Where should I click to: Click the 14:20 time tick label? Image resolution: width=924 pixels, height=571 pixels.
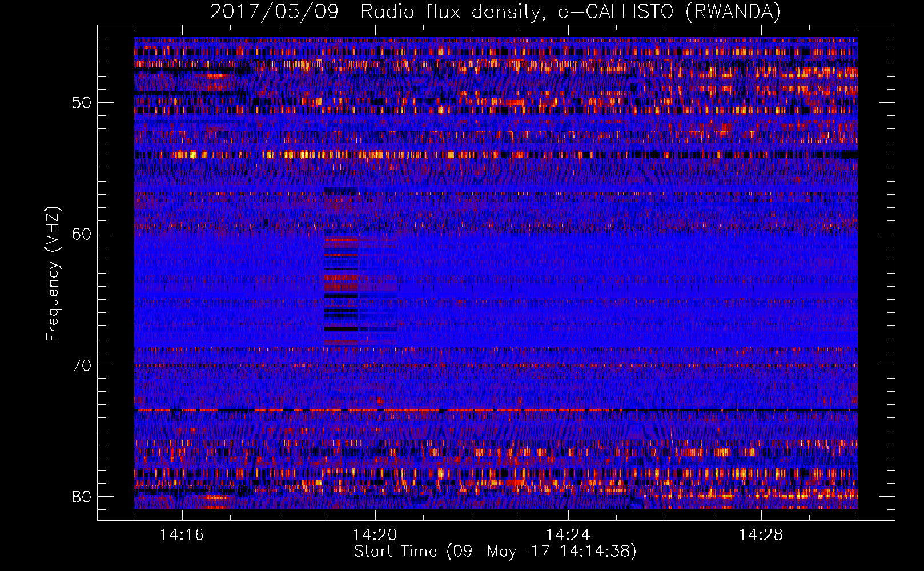tap(375, 534)
